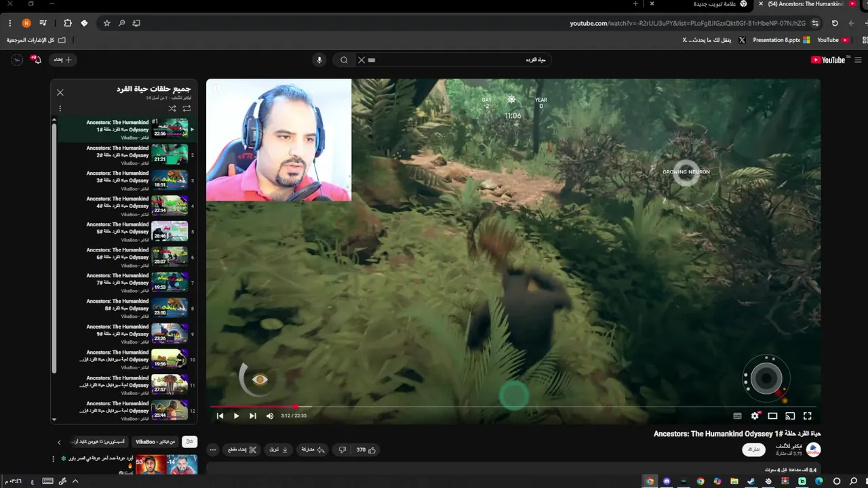Image resolution: width=868 pixels, height=488 pixels.
Task: Switch the video to full screen
Action: click(x=808, y=416)
